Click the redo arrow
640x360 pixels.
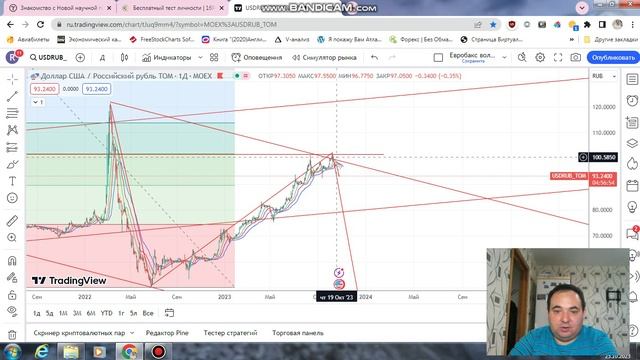tap(392, 58)
